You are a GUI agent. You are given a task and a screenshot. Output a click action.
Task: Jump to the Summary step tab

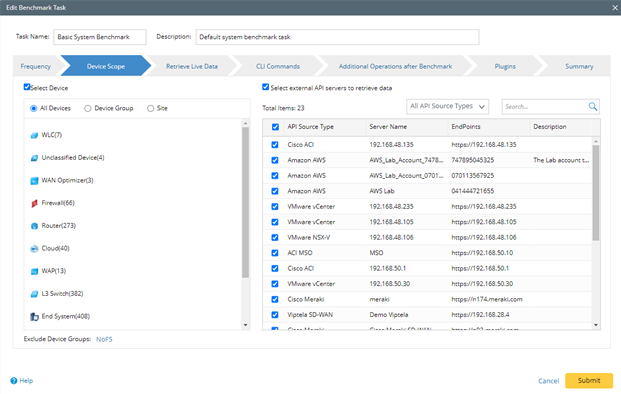click(579, 66)
